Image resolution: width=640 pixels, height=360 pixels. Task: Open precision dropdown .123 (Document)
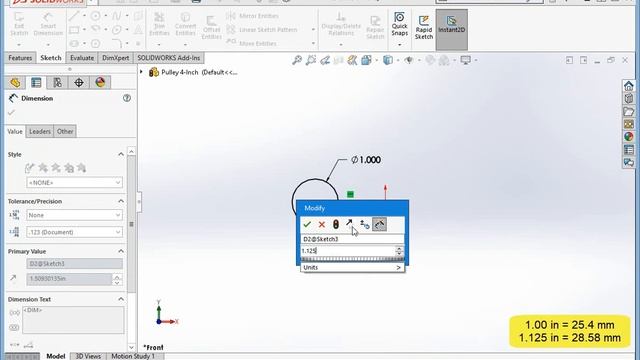coord(74,232)
